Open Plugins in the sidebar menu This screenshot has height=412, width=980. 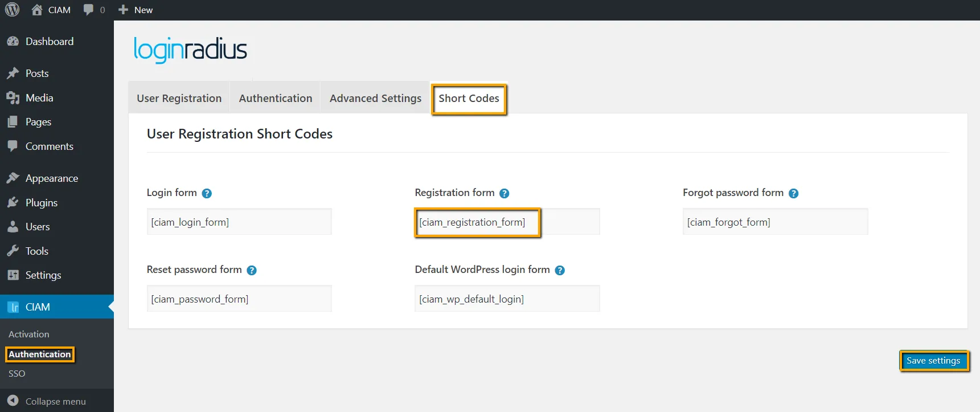(x=42, y=203)
